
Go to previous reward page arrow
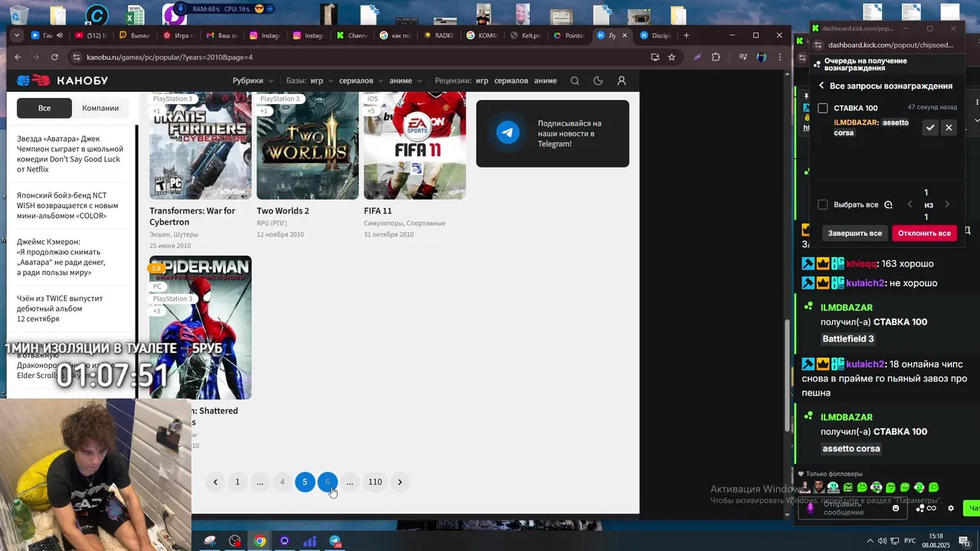point(910,204)
